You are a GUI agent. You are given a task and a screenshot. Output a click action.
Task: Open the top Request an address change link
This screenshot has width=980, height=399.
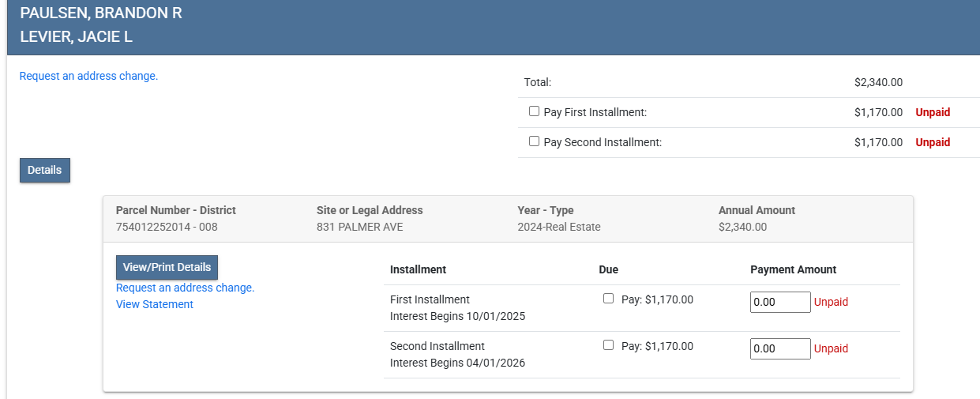(88, 77)
